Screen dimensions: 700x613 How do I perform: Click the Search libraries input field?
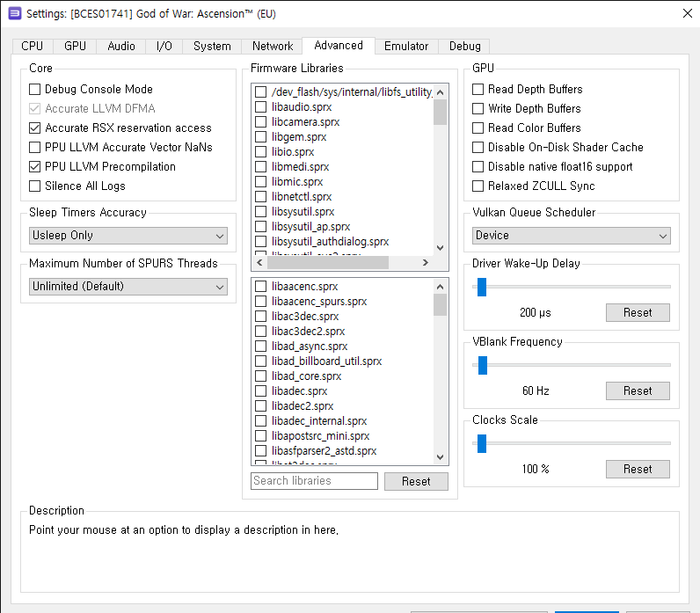pos(314,481)
